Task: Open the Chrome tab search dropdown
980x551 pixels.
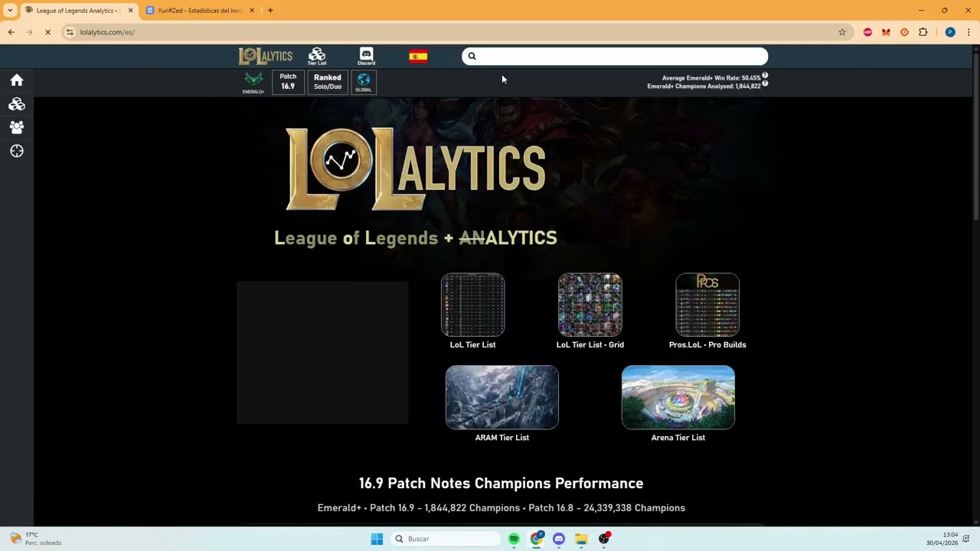Action: tap(10, 11)
